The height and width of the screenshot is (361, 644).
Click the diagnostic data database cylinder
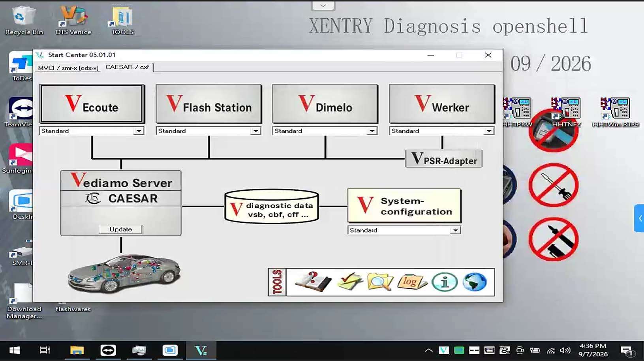272,207
